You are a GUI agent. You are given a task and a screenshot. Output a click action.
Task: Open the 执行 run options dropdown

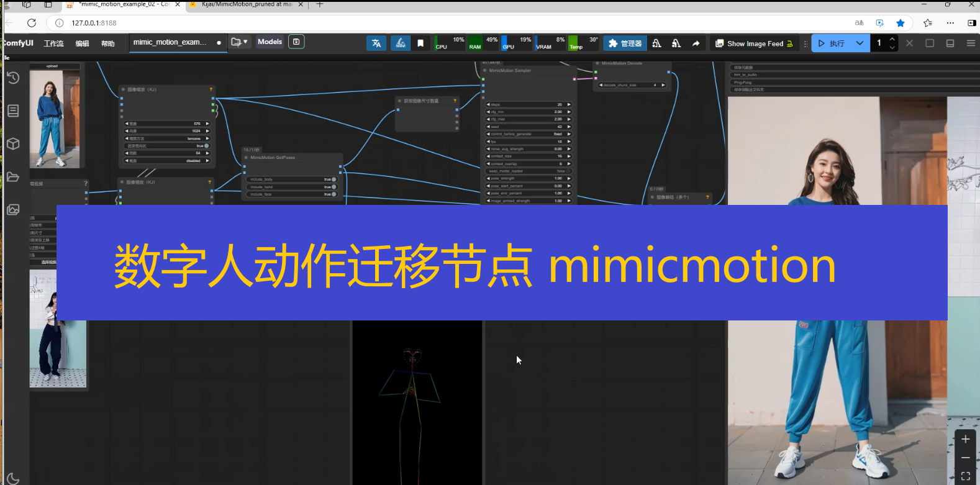[860, 43]
